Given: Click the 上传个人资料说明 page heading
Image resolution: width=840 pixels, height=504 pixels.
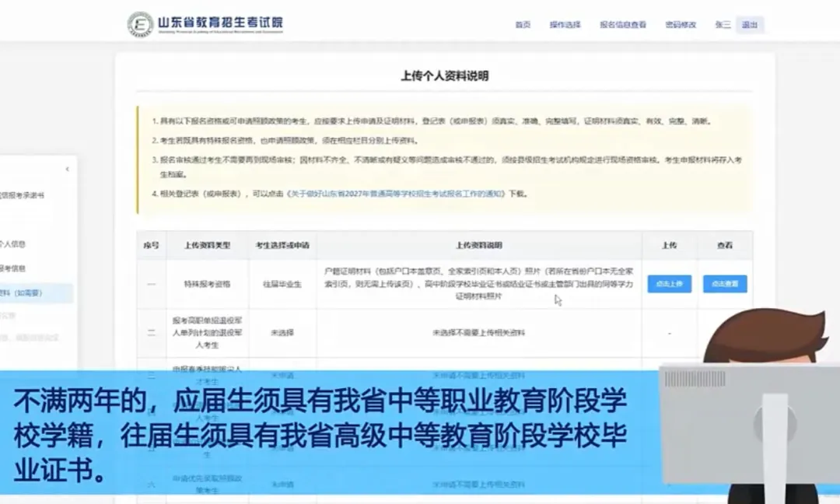Looking at the screenshot, I should point(445,75).
